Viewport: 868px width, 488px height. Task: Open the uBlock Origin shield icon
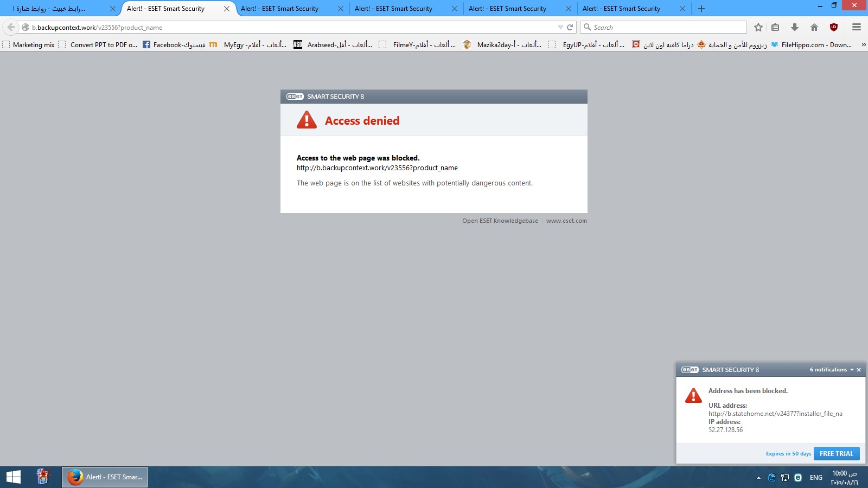pyautogui.click(x=834, y=27)
